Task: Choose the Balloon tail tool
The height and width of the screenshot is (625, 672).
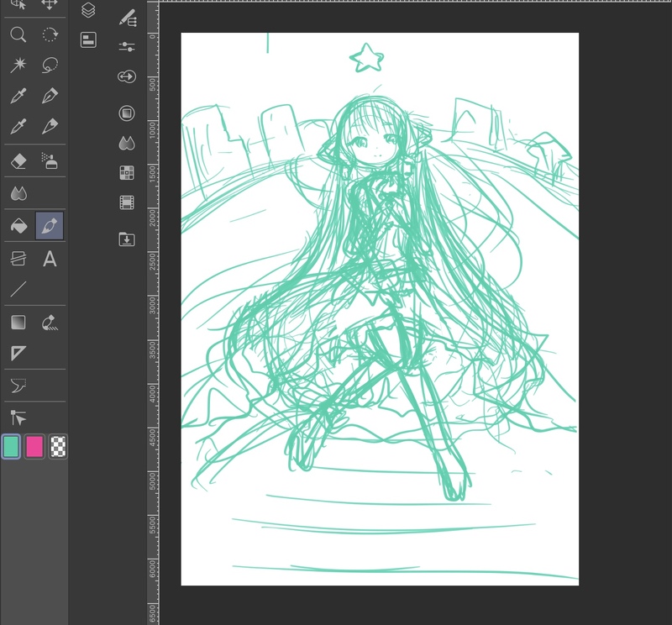Action: 18,386
